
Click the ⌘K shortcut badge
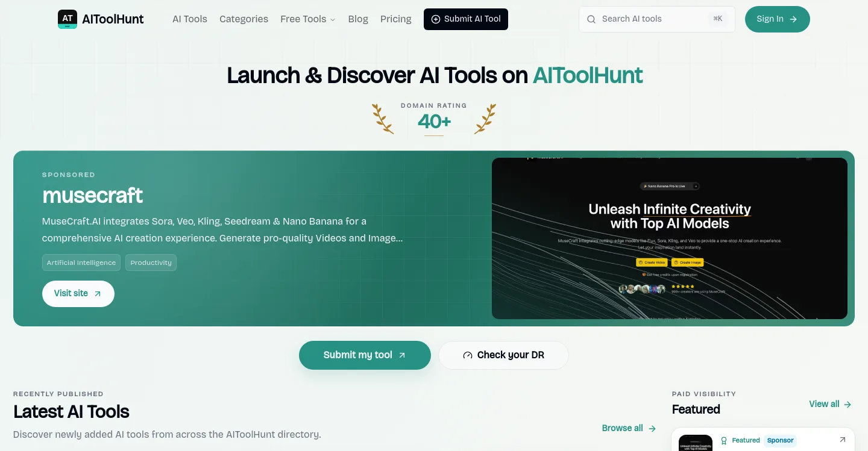(x=717, y=19)
